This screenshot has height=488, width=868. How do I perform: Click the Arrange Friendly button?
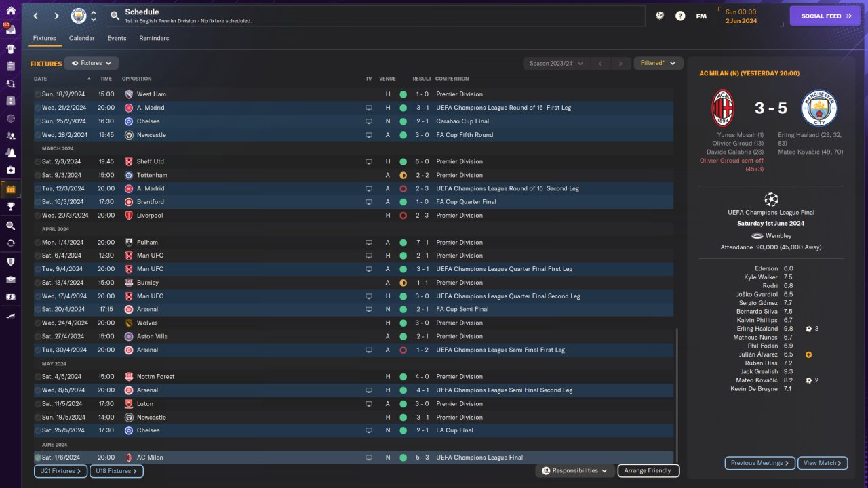(x=648, y=470)
